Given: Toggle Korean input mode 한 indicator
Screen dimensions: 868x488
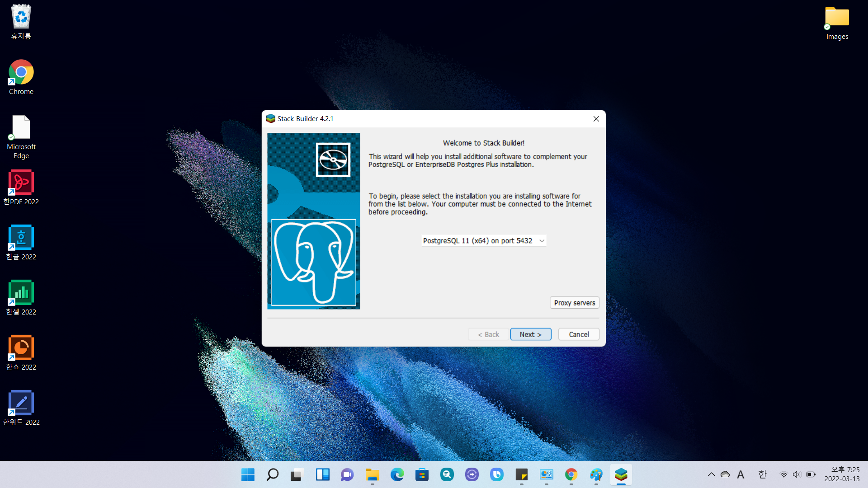Looking at the screenshot, I should click(x=762, y=474).
